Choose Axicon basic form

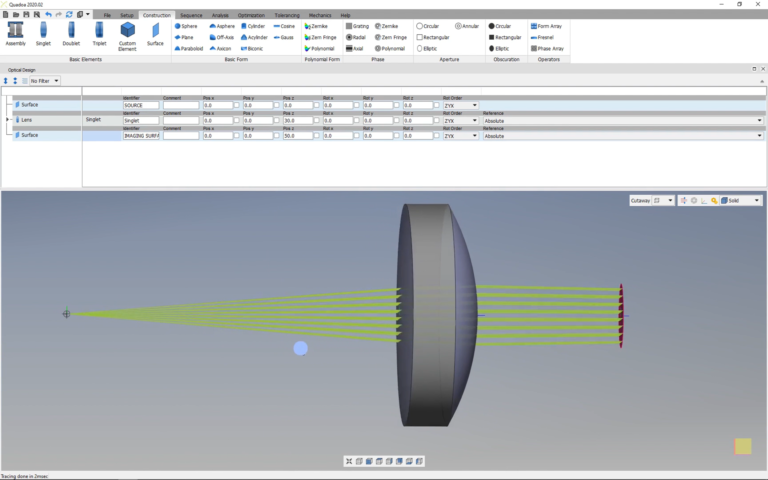220,48
